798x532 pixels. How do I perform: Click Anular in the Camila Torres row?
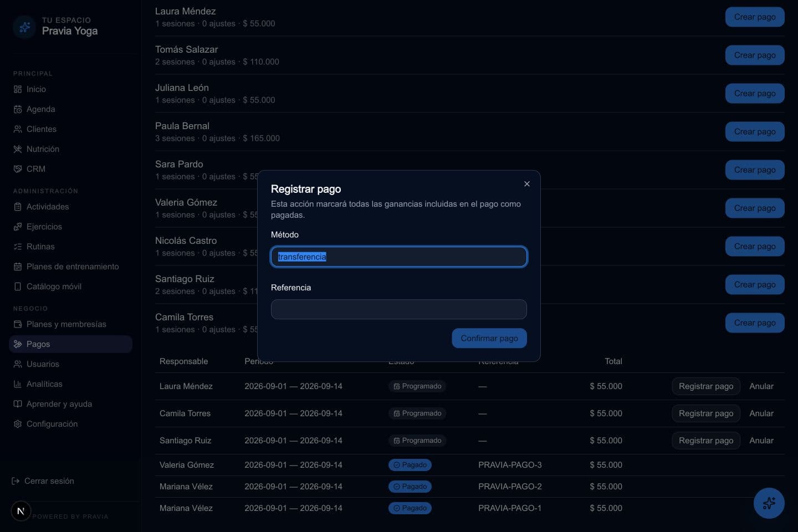(x=761, y=413)
